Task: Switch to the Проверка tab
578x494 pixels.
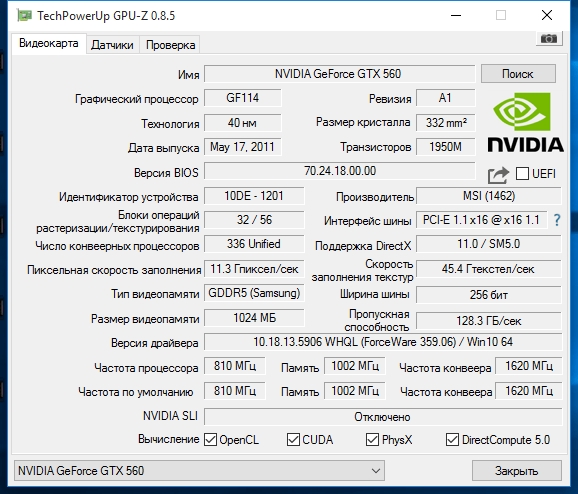Action: pos(170,45)
